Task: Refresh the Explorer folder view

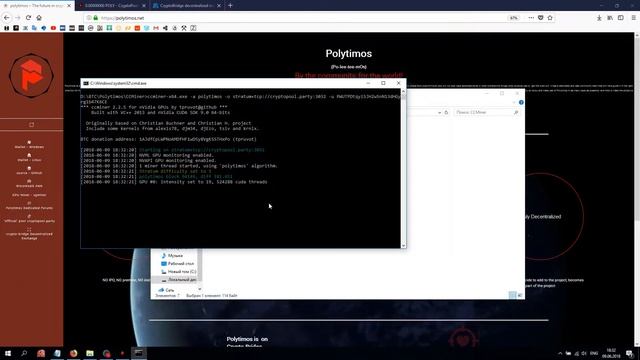Action: click(446, 112)
